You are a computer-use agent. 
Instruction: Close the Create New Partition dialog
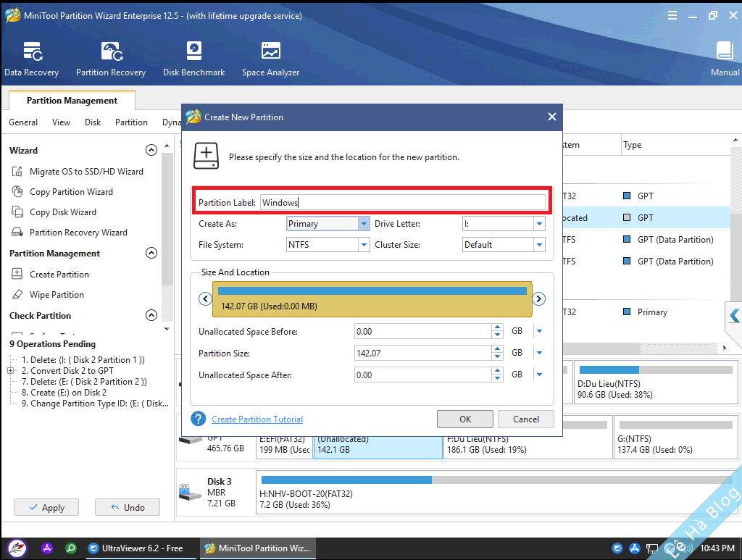[x=551, y=117]
